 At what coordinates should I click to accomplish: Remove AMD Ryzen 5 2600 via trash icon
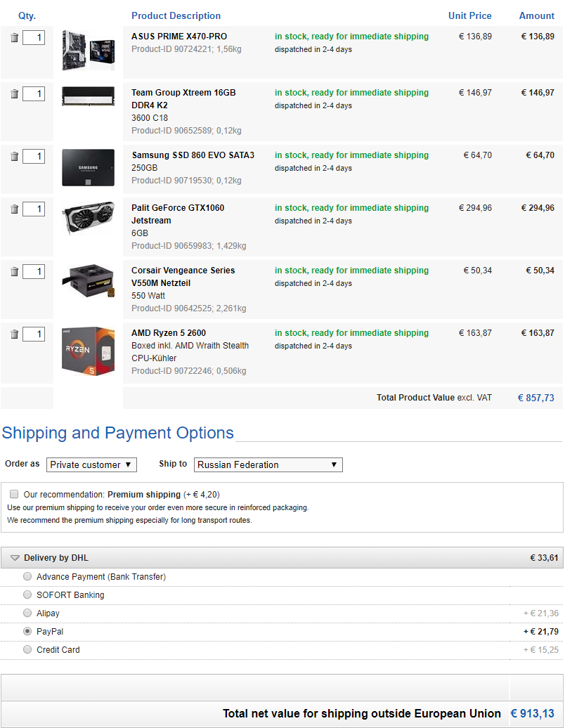click(15, 334)
